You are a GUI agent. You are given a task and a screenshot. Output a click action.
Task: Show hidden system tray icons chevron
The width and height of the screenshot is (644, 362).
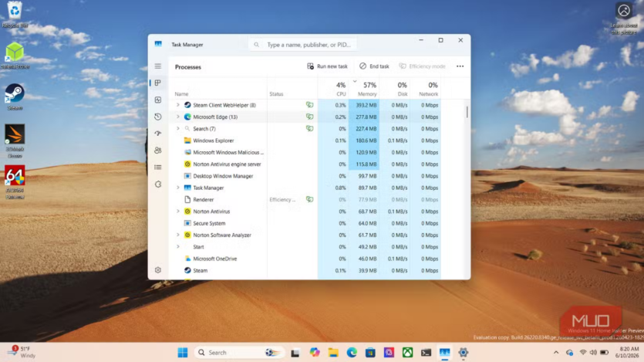(x=556, y=353)
